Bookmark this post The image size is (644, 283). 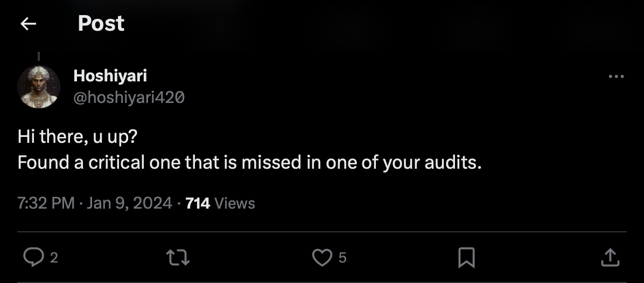466,258
